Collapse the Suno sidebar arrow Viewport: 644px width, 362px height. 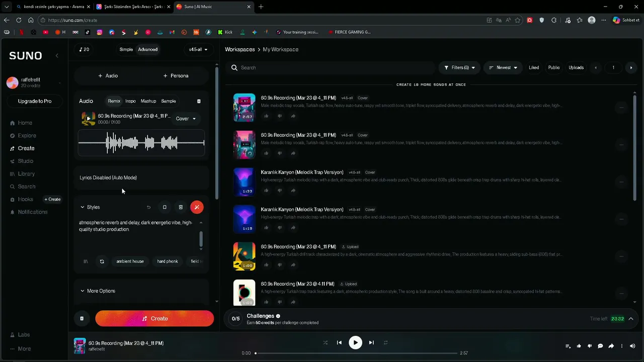[x=57, y=56]
